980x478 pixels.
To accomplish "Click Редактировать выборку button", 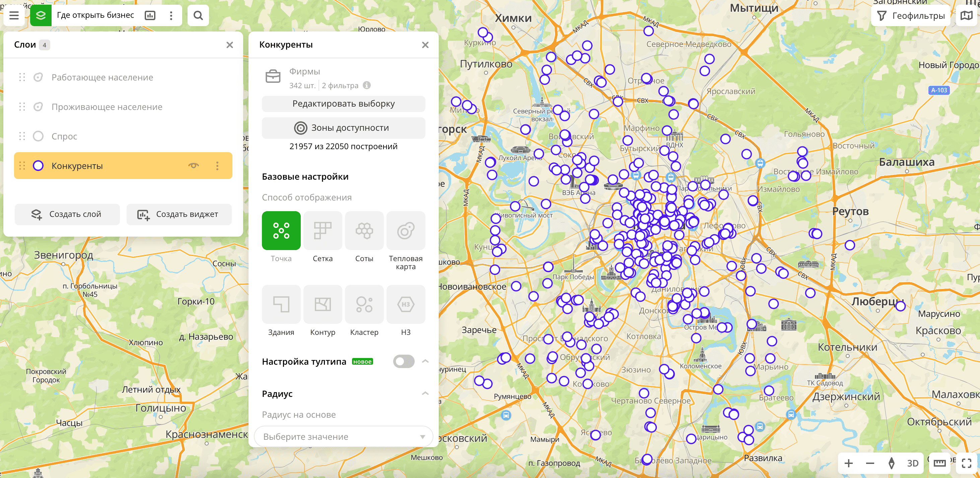I will point(344,104).
